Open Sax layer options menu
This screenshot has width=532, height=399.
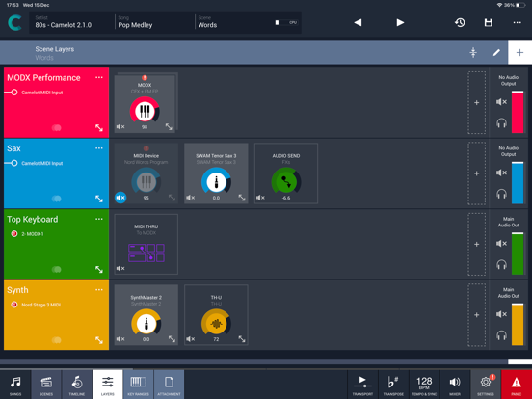pos(99,148)
